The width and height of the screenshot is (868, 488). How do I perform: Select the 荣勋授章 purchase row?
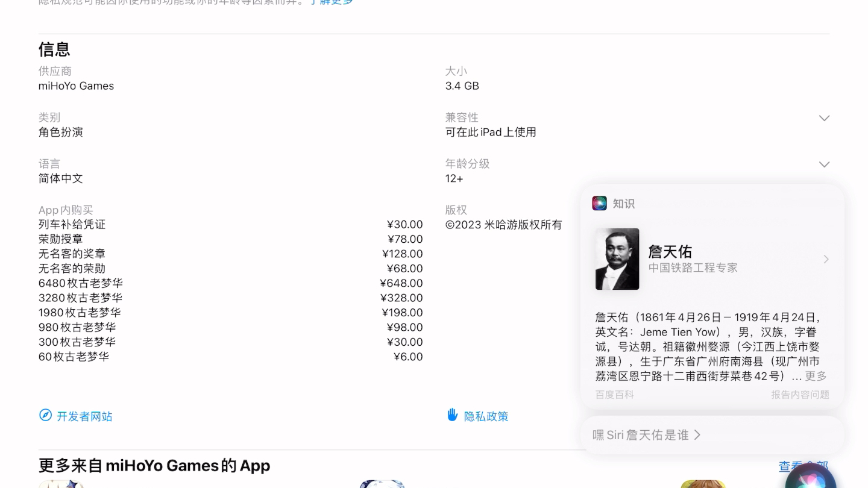tap(231, 239)
